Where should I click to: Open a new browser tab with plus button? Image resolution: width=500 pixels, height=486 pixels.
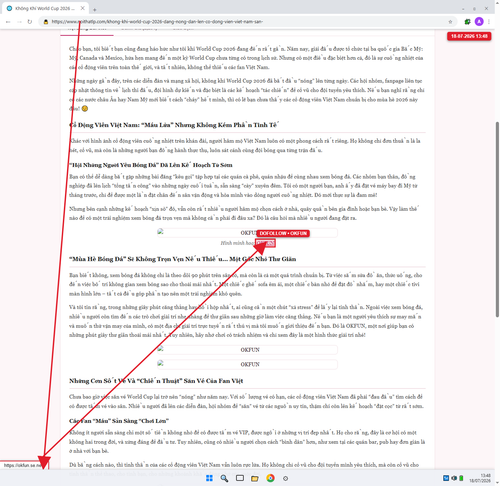(x=95, y=9)
